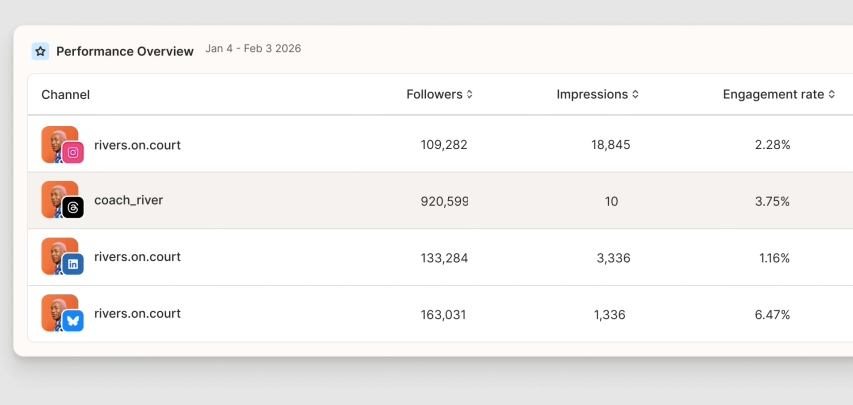
Task: Click the Performance Overview star icon
Action: pos(40,51)
